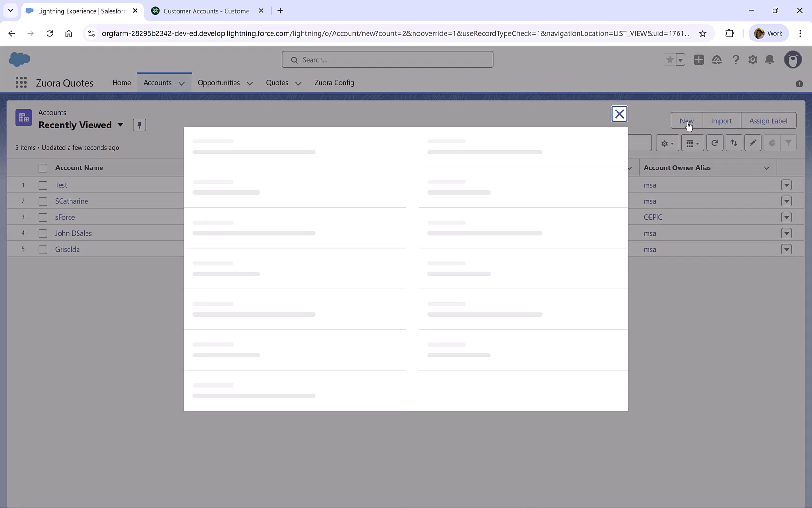812x508 pixels.
Task: Open the Sort list icon
Action: [x=734, y=143]
